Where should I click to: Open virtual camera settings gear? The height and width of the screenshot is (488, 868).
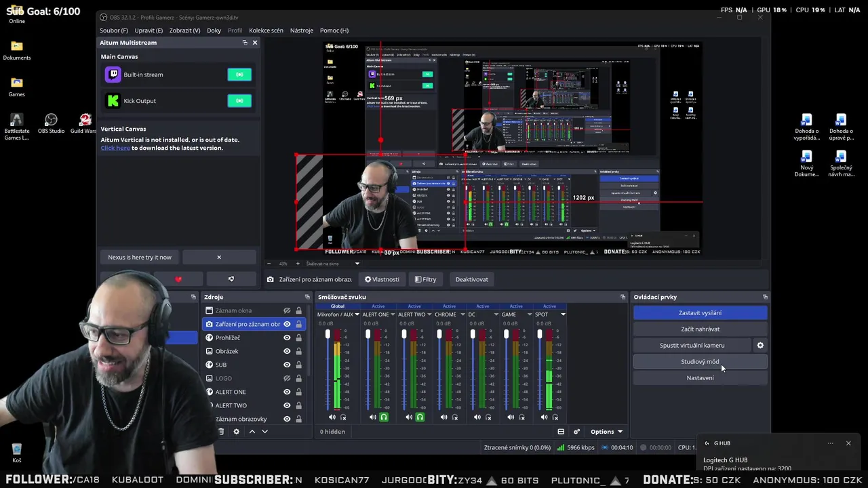pyautogui.click(x=760, y=346)
